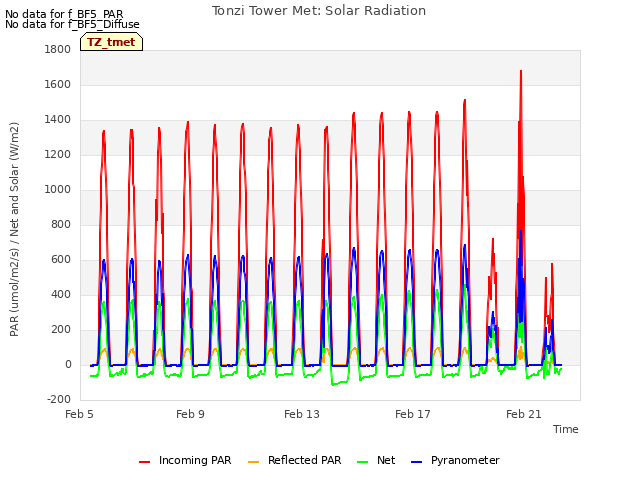This screenshot has height=480, width=640.
Task: Click the 1400 y-axis tick label
Action: 58,120
